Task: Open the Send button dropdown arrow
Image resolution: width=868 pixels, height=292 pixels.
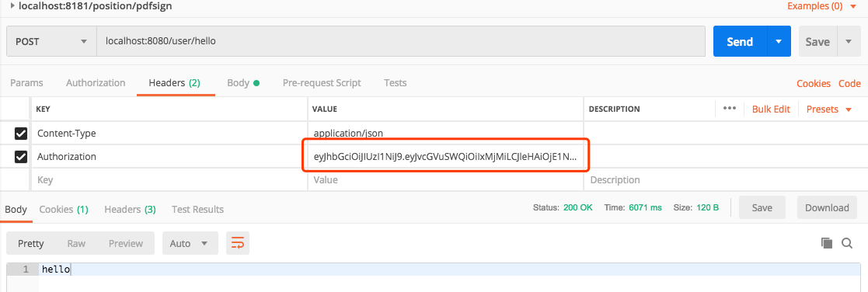Action: click(779, 41)
